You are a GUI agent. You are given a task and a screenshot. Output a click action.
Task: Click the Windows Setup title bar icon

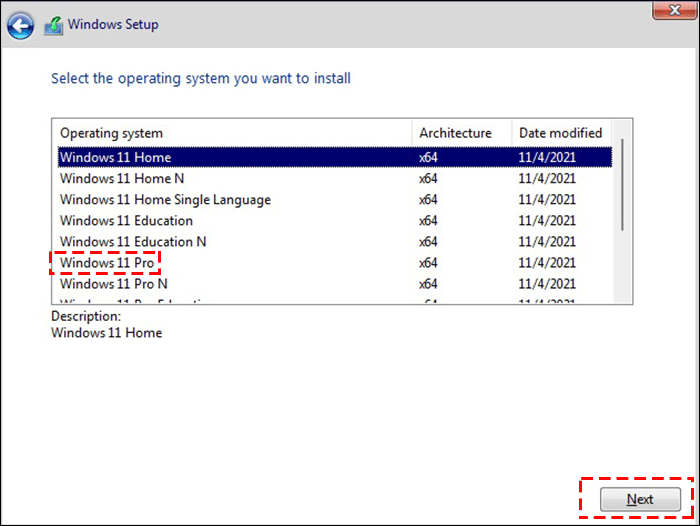pos(55,25)
